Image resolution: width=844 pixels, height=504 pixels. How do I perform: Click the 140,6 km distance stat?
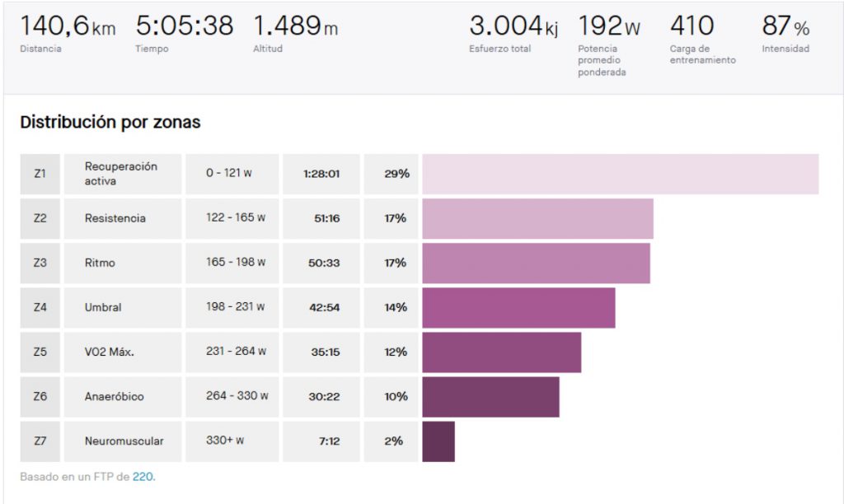[68, 26]
